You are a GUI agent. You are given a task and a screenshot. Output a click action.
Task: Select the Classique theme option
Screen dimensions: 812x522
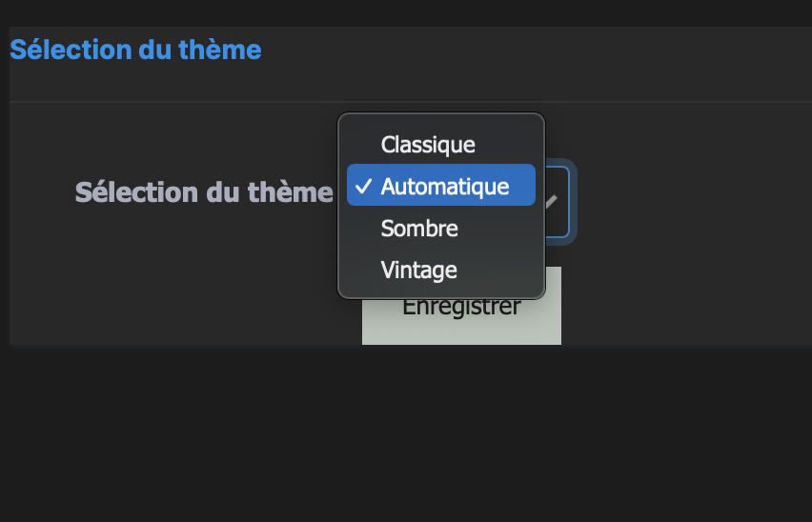(x=428, y=145)
